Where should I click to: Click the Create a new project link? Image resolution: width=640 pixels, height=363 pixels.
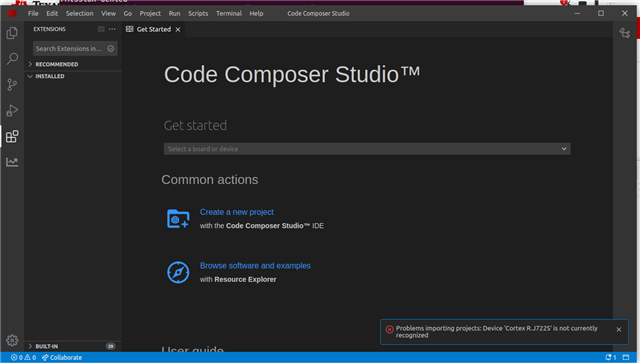click(237, 212)
